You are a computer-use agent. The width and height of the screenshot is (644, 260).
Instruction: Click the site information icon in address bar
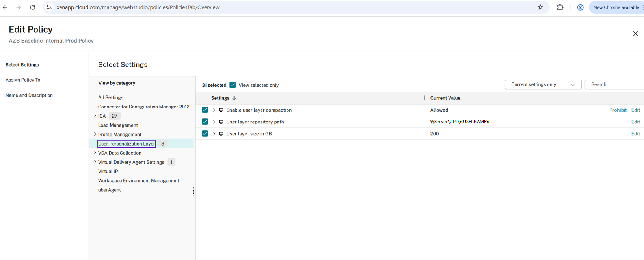(49, 7)
